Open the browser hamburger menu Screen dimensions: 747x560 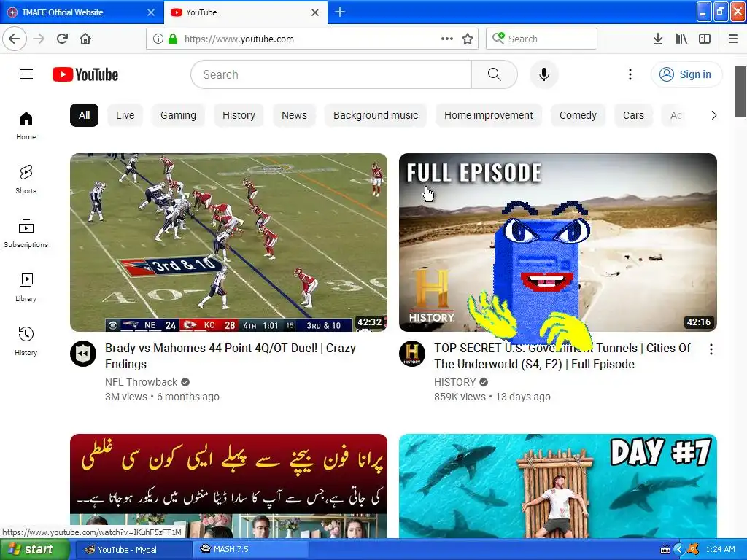click(733, 39)
